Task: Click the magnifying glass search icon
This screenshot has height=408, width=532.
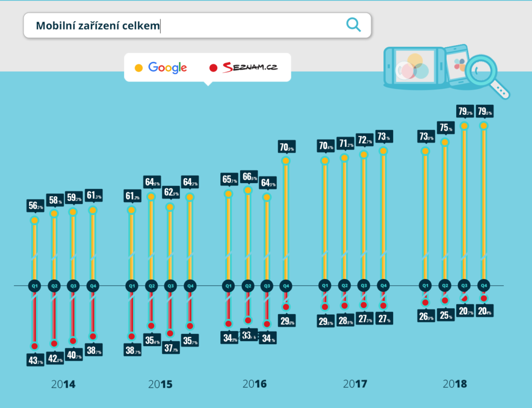Action: tap(353, 25)
